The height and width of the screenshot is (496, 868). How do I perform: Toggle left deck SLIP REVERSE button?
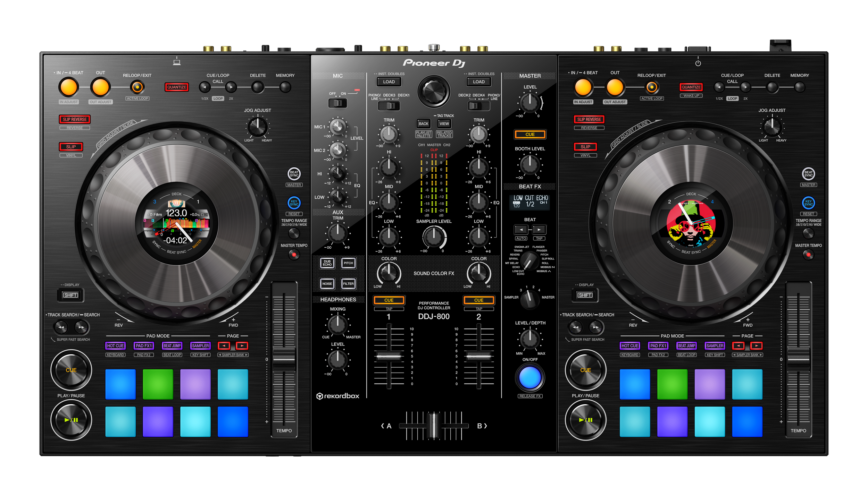click(x=75, y=119)
